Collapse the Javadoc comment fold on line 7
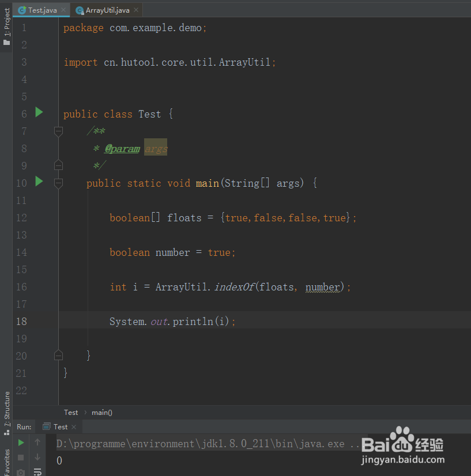Image resolution: width=471 pixels, height=476 pixels. (x=58, y=131)
